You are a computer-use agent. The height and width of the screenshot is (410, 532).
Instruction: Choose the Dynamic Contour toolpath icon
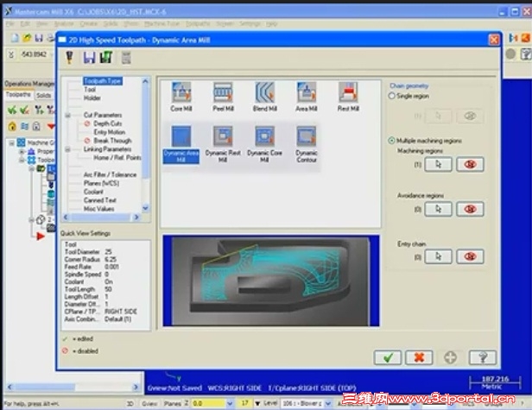click(307, 136)
